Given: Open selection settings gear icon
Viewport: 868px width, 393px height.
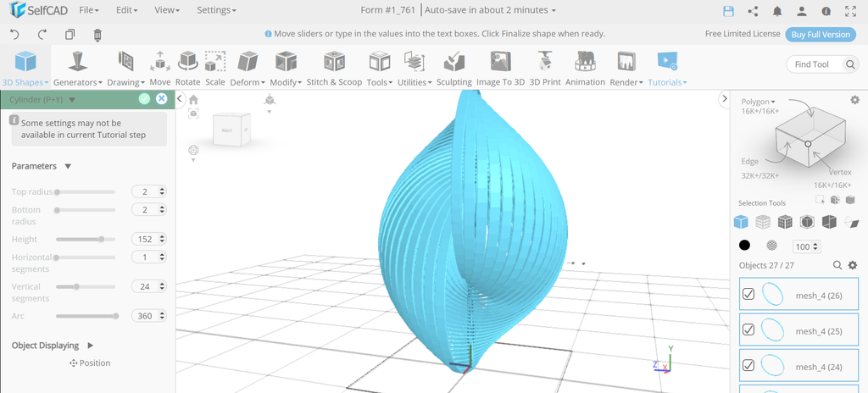Looking at the screenshot, I should pos(854,100).
